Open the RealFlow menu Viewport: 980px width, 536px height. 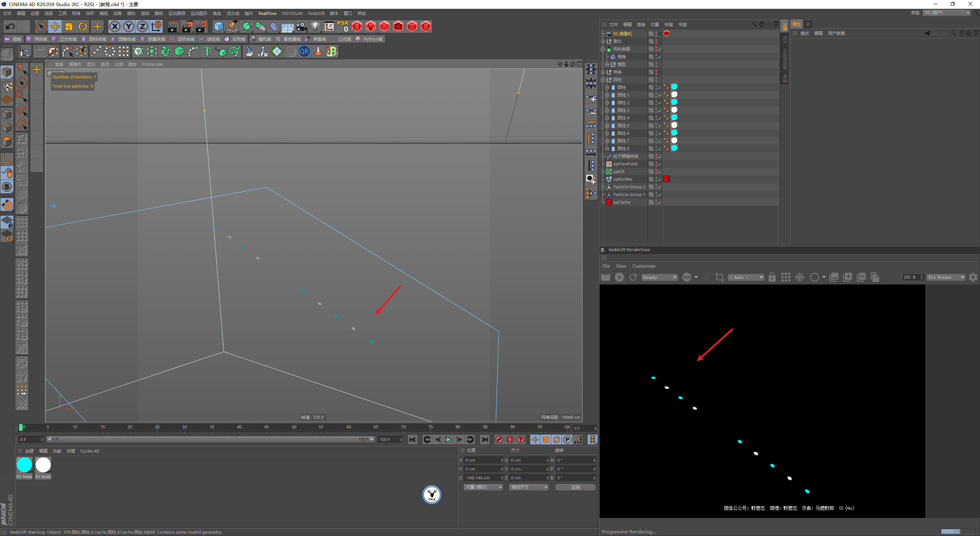(x=267, y=13)
